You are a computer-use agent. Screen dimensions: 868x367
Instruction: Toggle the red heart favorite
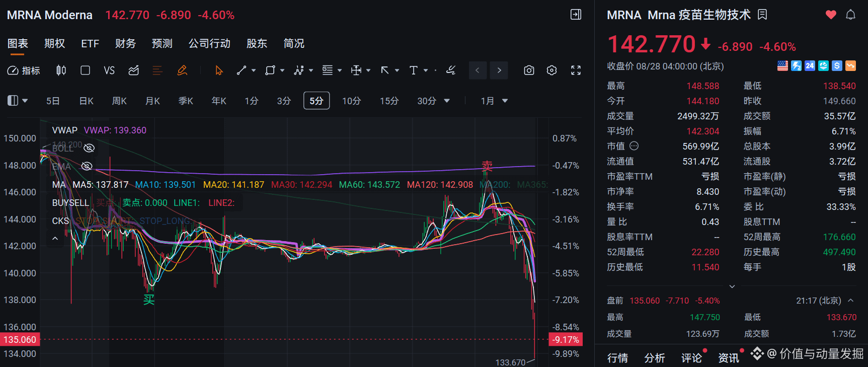[831, 15]
